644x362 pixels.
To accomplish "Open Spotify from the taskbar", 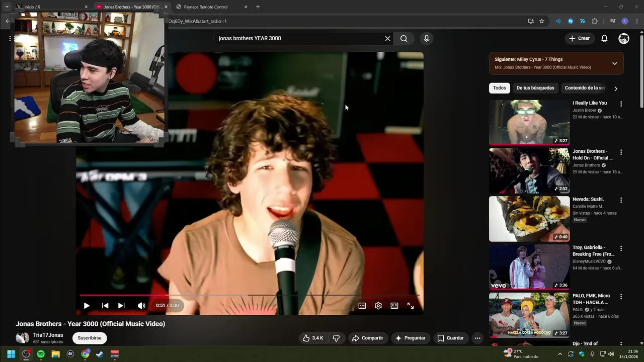I will point(41,354).
